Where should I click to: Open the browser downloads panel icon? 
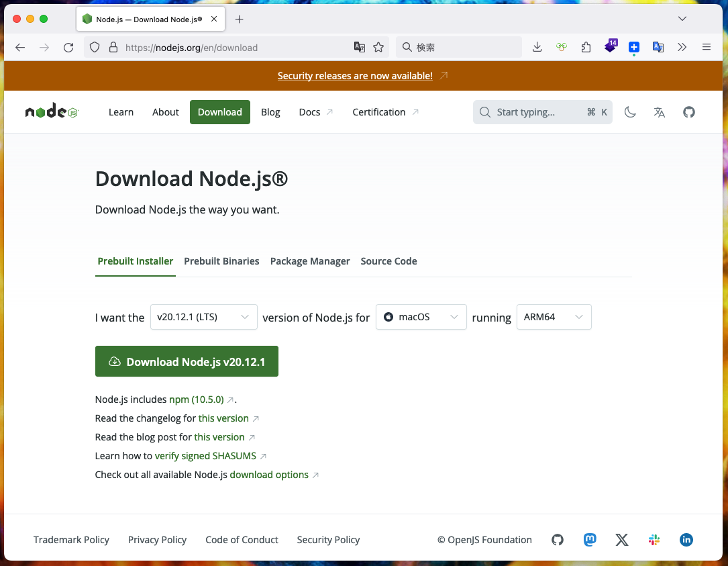(537, 47)
